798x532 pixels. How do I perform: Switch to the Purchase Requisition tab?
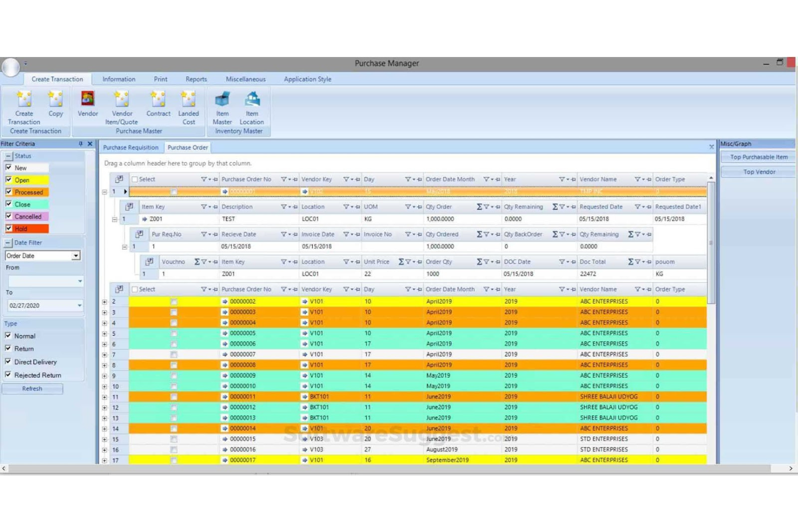click(x=130, y=147)
